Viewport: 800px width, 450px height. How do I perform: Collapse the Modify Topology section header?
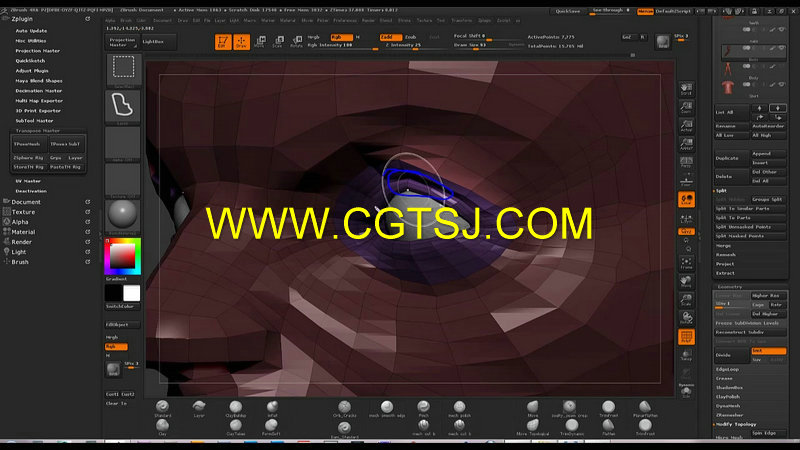(x=736, y=424)
